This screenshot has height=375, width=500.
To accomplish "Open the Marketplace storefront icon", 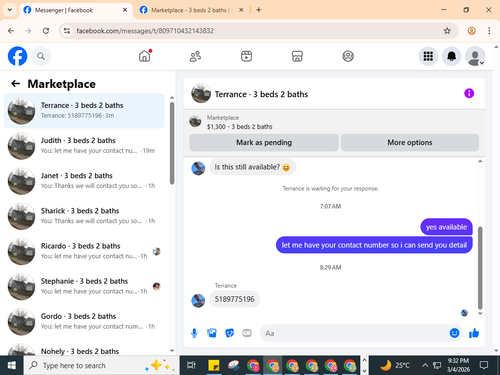I will [x=297, y=56].
